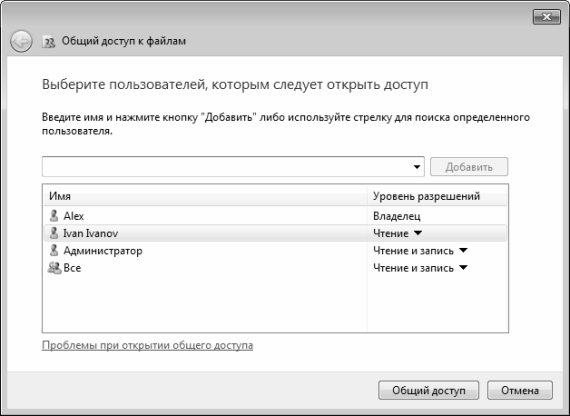Select the Все group icon

click(55, 268)
